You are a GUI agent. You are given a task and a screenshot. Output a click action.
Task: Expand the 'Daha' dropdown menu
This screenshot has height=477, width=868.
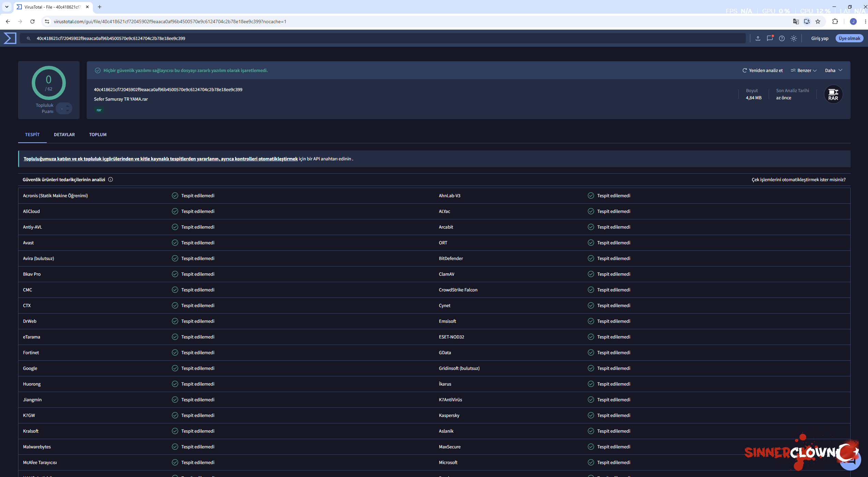(834, 71)
